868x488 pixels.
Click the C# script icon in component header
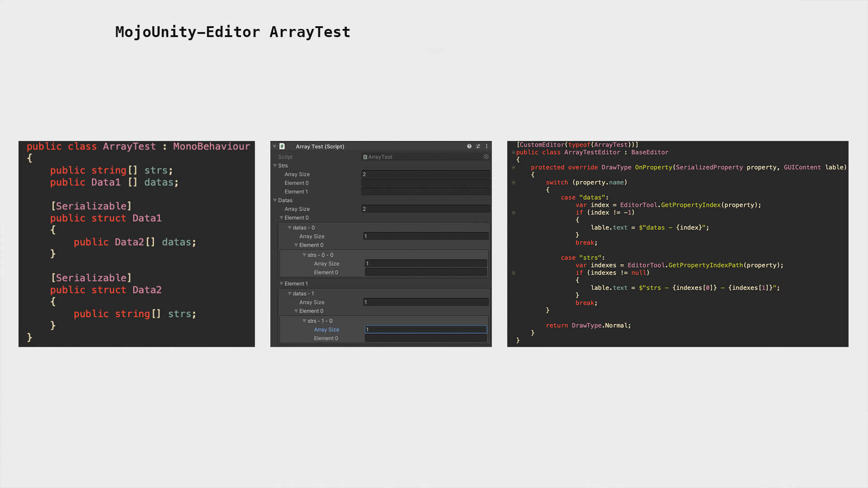tap(282, 146)
